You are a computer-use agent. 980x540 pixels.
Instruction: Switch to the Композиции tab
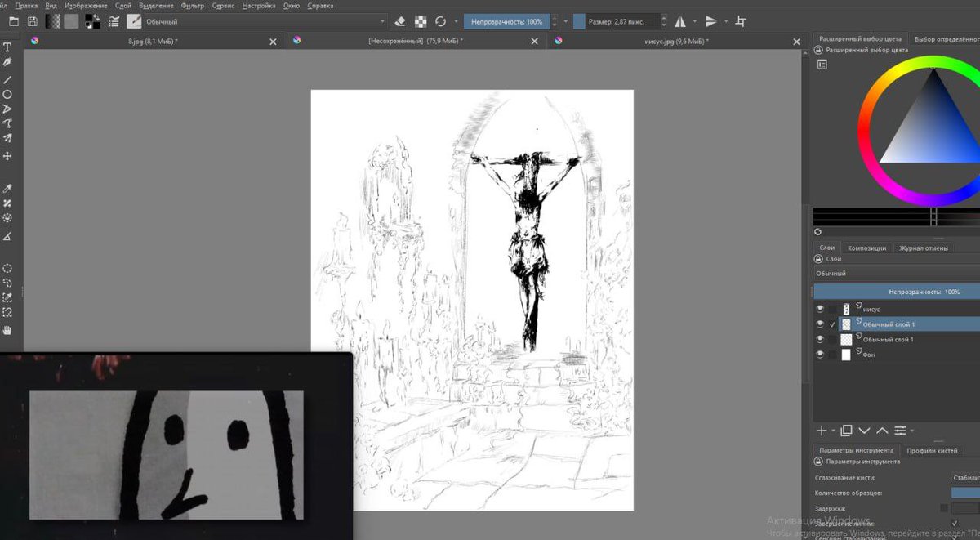866,248
